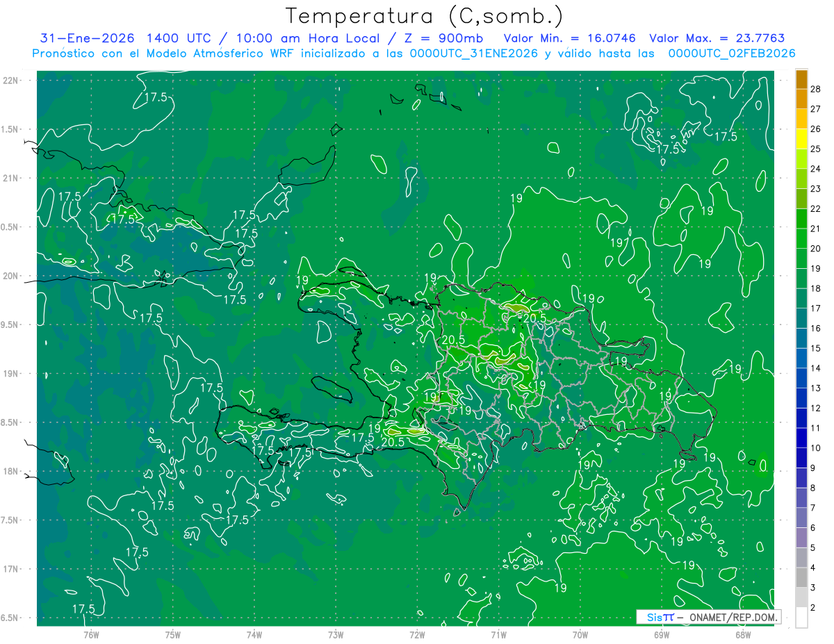Screen dimensions: 834x644
Task: Click the "72W" longitude axis label
Action: click(417, 634)
